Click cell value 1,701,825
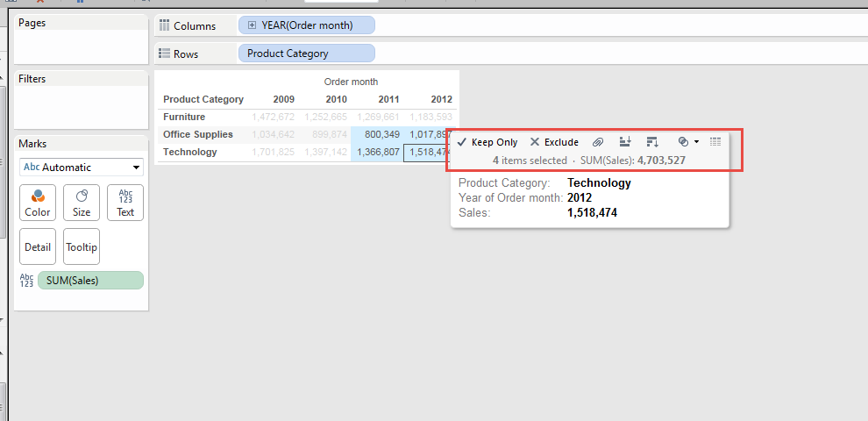This screenshot has height=421, width=868. tap(273, 152)
